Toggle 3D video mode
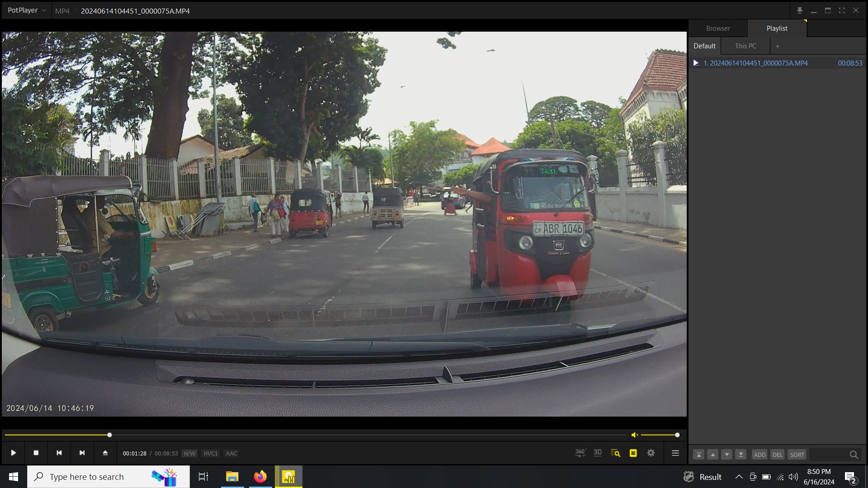The height and width of the screenshot is (488, 868). pos(598,453)
